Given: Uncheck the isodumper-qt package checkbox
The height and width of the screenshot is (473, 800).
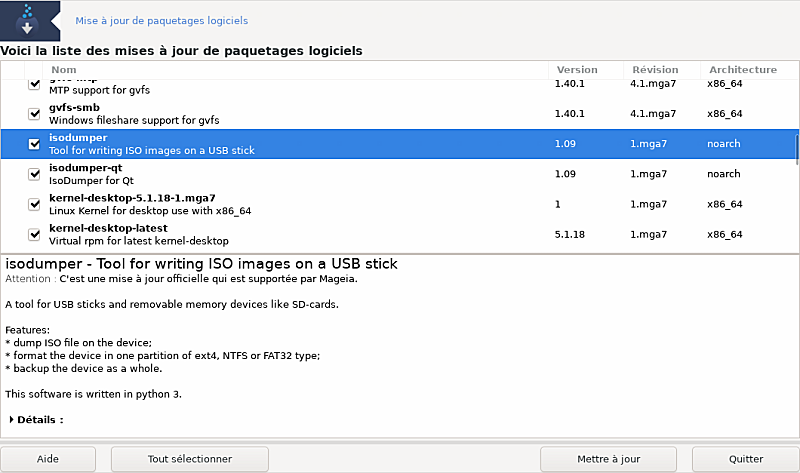Looking at the screenshot, I should (35, 174).
